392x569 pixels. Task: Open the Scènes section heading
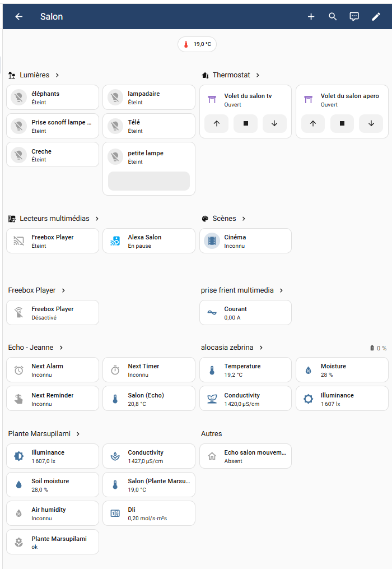[223, 219]
